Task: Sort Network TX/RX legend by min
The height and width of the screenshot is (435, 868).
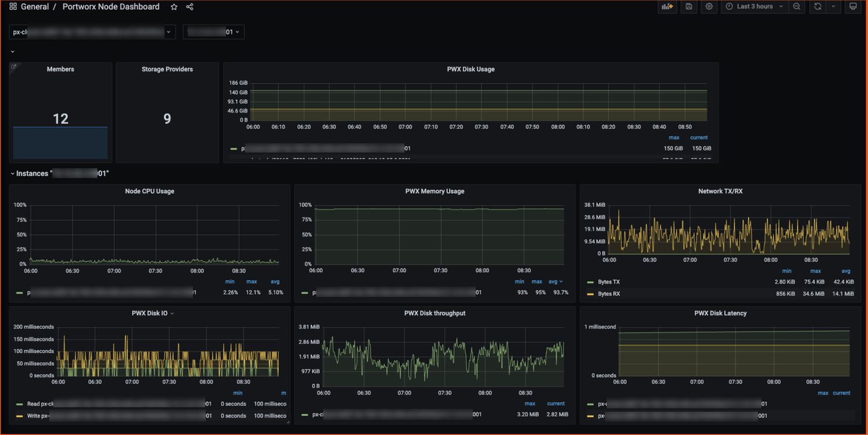Action: click(x=787, y=271)
